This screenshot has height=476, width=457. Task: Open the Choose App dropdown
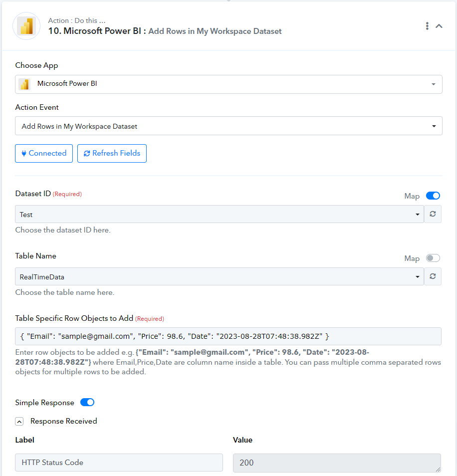click(x=228, y=84)
